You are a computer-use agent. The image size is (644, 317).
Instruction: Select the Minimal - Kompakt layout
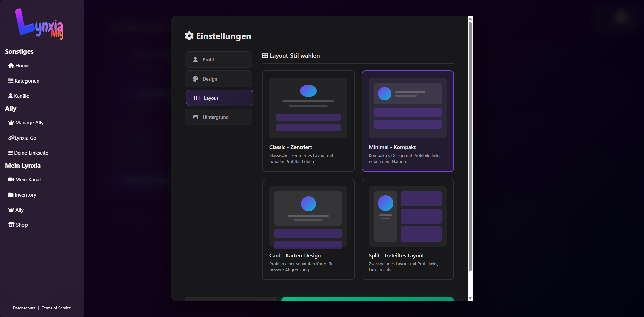pyautogui.click(x=408, y=121)
